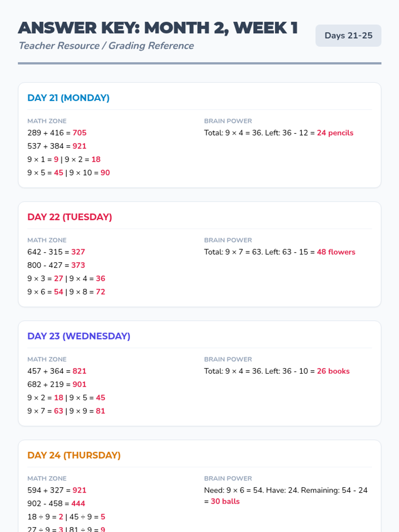Click the Days 21-25 badge
Viewport: 399px width, 532px height.
[348, 36]
